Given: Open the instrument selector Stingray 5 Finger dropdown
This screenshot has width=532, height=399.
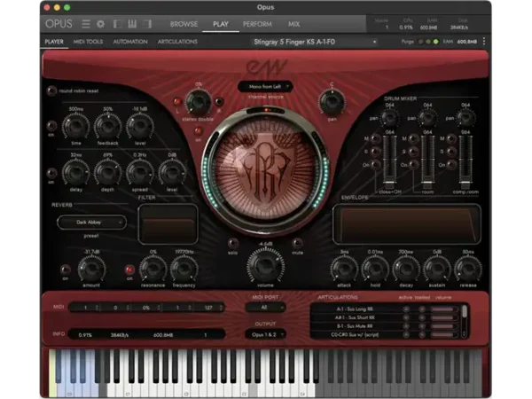Looking at the screenshot, I should tap(315, 42).
